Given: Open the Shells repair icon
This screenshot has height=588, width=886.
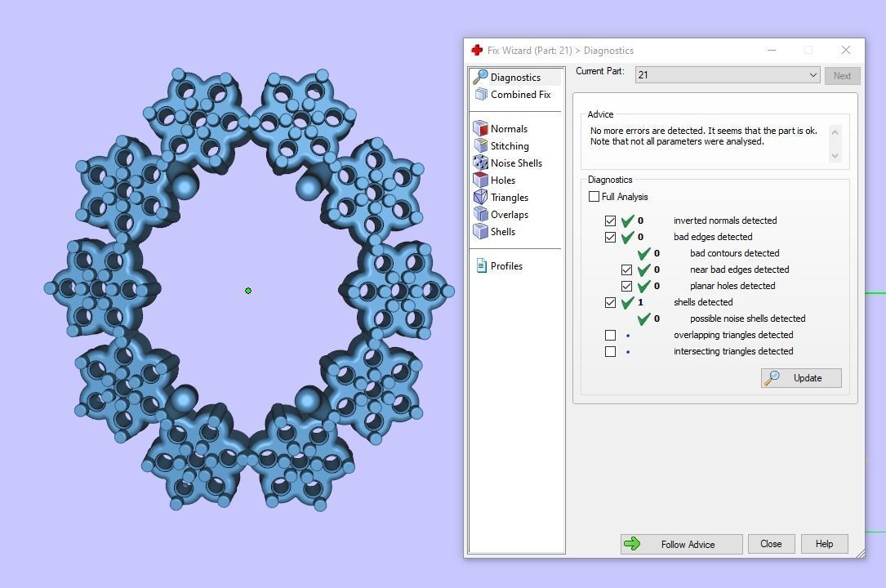Looking at the screenshot, I should pos(480,231).
